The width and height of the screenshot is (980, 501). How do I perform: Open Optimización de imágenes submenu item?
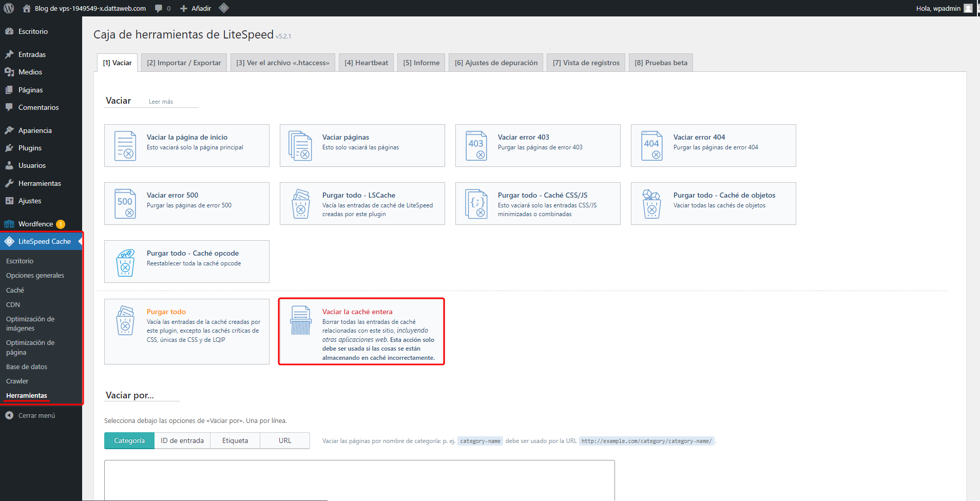click(30, 323)
